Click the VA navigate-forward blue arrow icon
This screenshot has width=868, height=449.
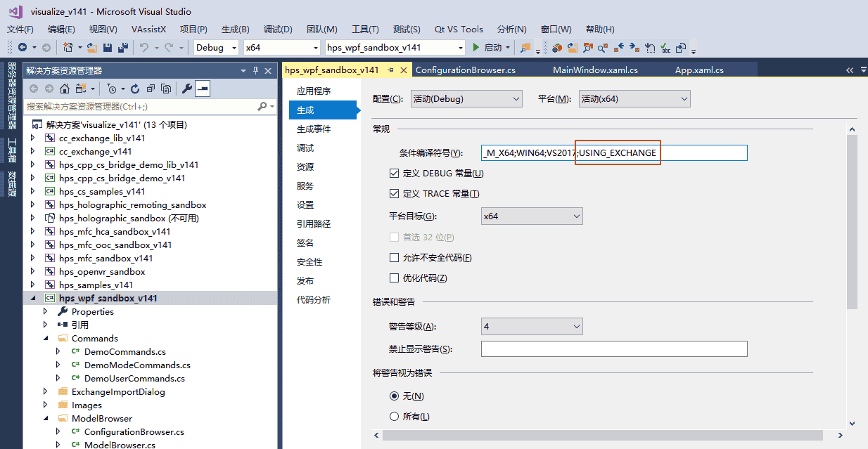tap(634, 48)
